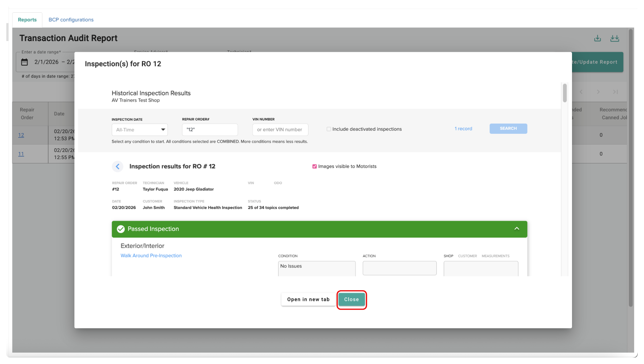
Task: Uncheck Images visible to Motorists
Action: click(314, 167)
